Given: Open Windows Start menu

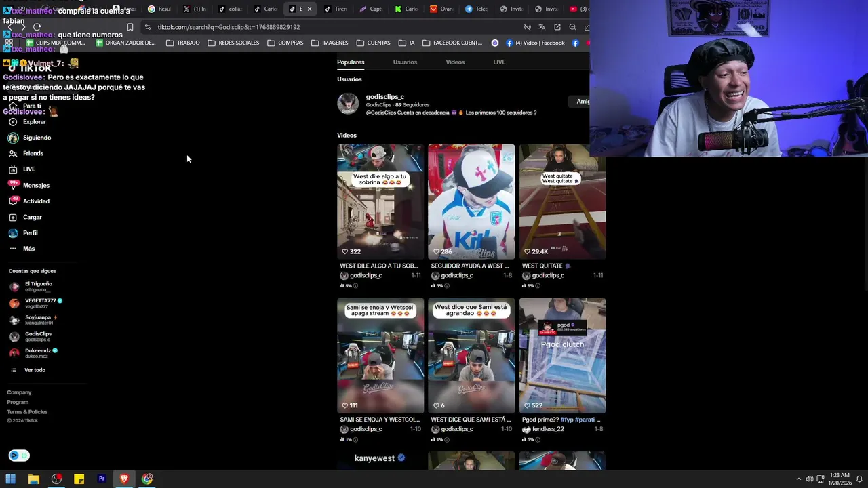Looking at the screenshot, I should point(10,479).
